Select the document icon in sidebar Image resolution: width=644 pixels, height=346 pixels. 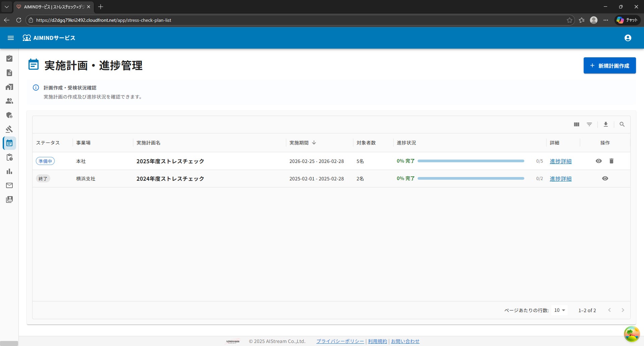point(9,73)
